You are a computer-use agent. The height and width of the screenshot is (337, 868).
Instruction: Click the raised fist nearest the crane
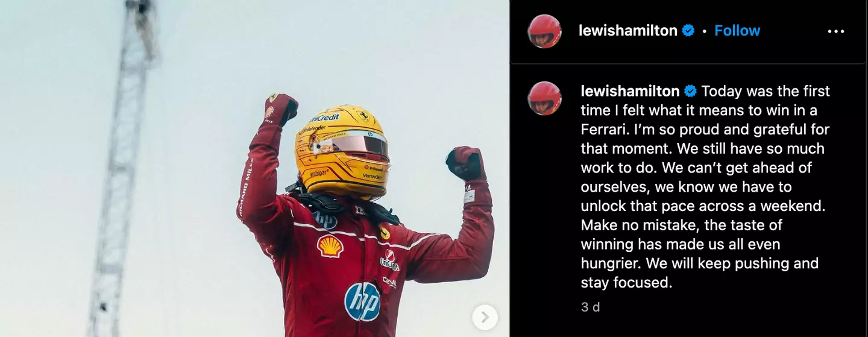pyautogui.click(x=280, y=109)
